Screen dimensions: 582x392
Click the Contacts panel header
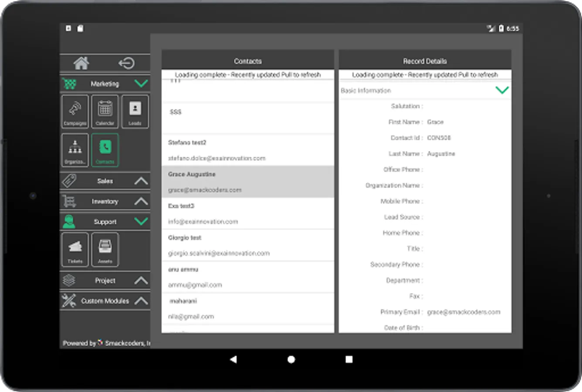(248, 60)
